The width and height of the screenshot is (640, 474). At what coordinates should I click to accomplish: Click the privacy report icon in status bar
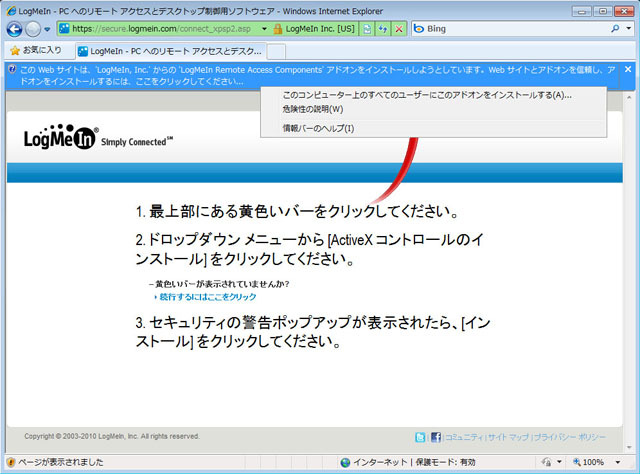[547, 462]
